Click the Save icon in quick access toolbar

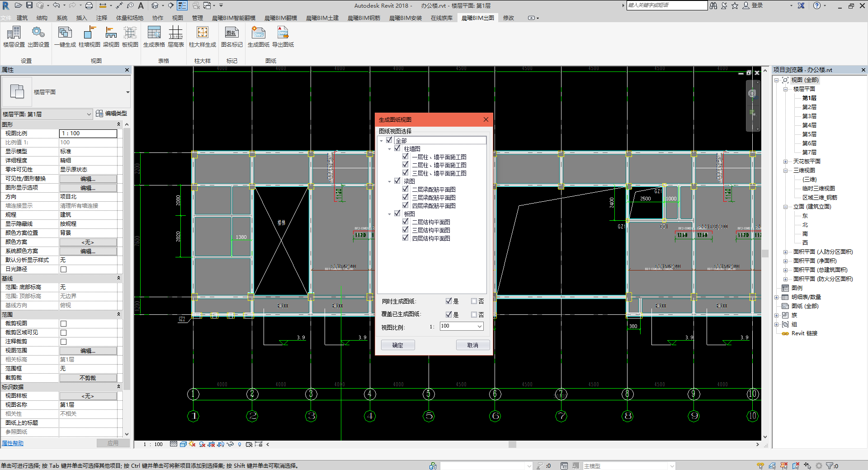[x=29, y=5]
